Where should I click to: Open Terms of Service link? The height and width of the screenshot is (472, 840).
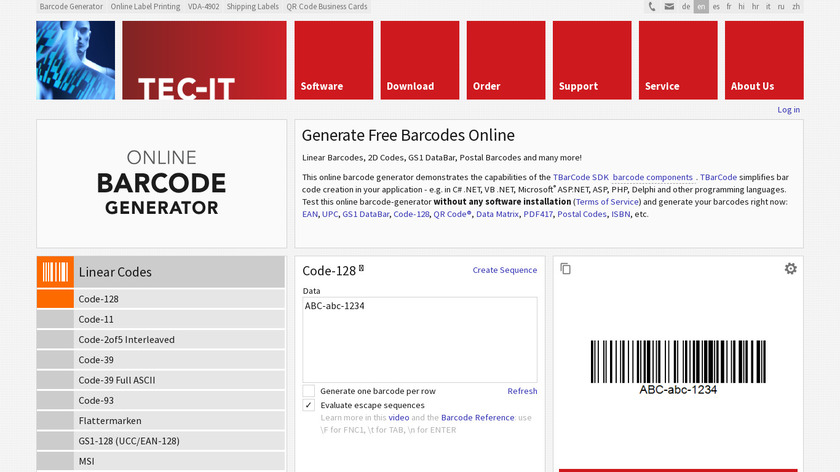coord(607,202)
